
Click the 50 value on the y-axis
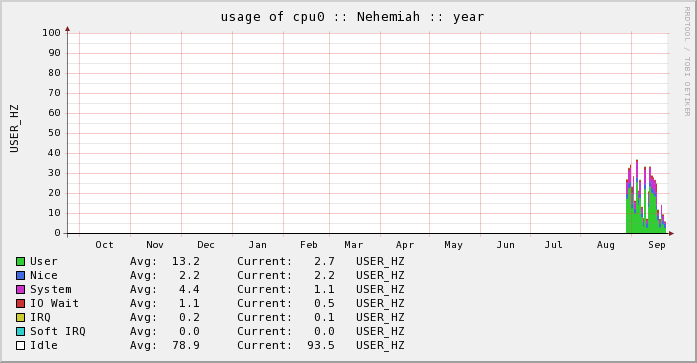(x=54, y=133)
